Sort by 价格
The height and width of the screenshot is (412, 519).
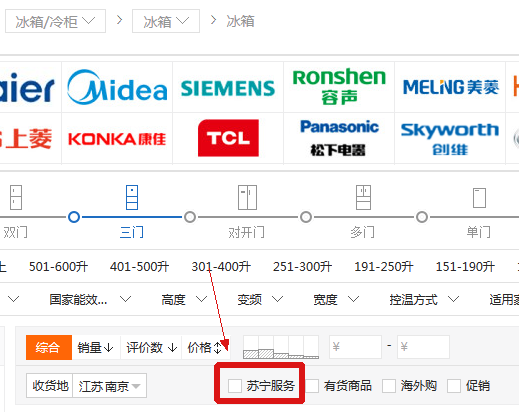(205, 347)
